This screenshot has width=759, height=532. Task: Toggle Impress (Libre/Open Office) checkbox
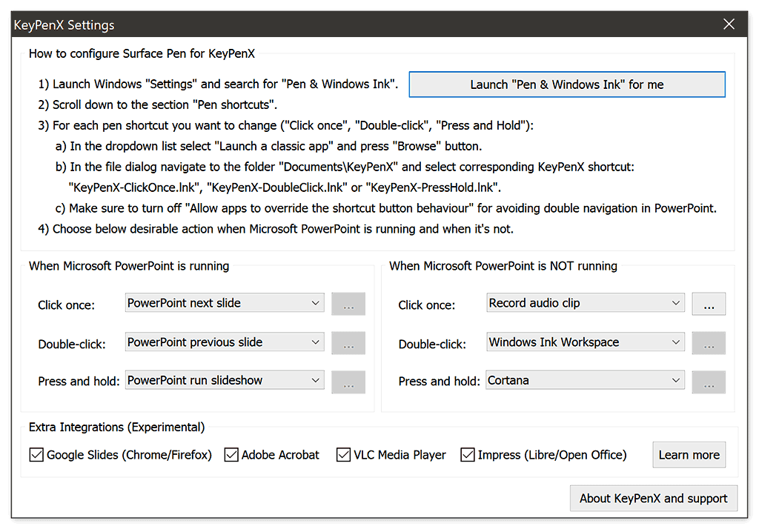click(x=468, y=455)
